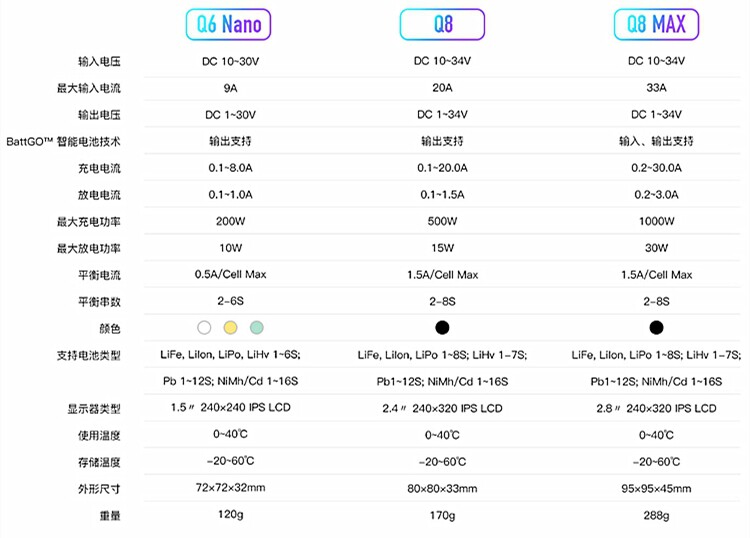Select the Q8 product badge
The width and height of the screenshot is (750, 538).
click(442, 24)
